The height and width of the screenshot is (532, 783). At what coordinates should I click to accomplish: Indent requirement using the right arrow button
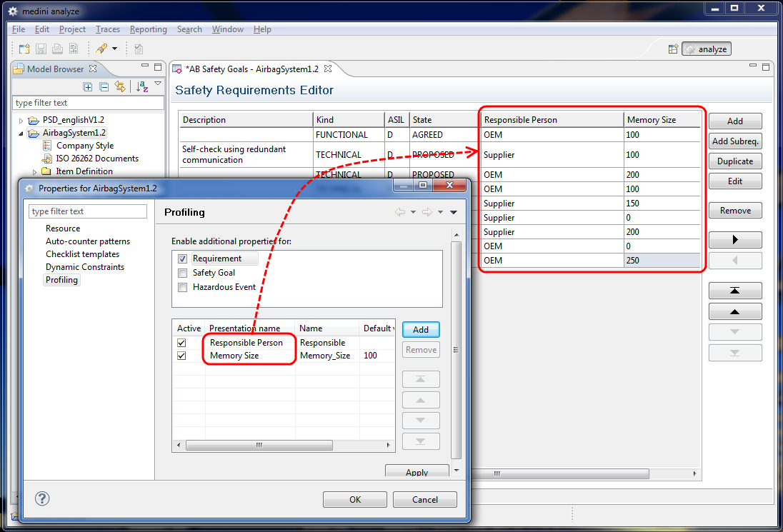[x=734, y=240]
